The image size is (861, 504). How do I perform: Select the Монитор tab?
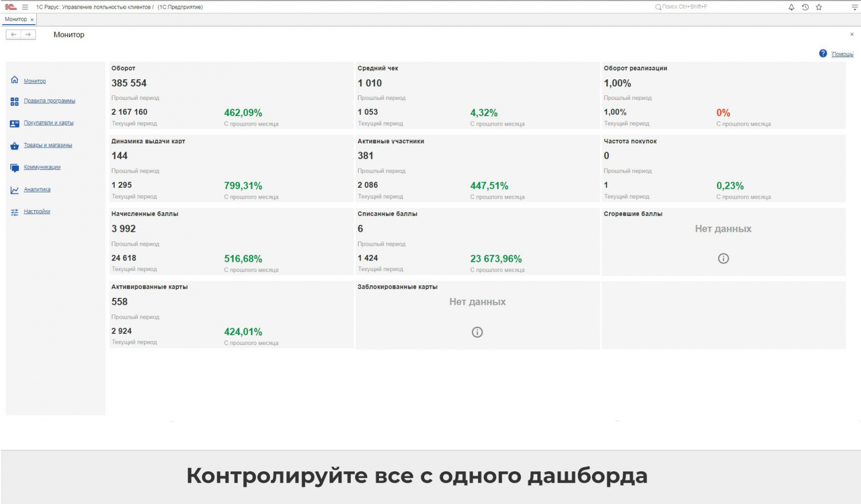pyautogui.click(x=15, y=20)
